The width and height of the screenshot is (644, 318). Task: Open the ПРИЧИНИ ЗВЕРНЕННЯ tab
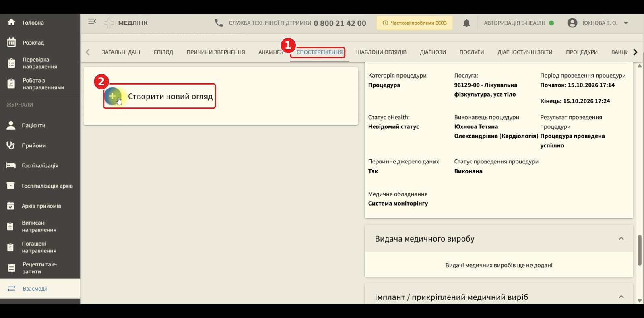tap(216, 52)
